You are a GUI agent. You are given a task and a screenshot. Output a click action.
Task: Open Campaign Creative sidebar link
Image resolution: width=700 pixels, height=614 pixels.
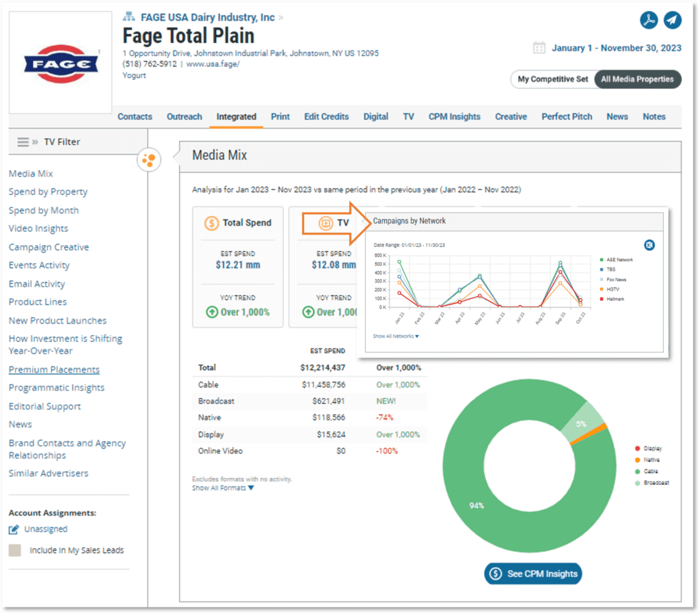pyautogui.click(x=49, y=248)
